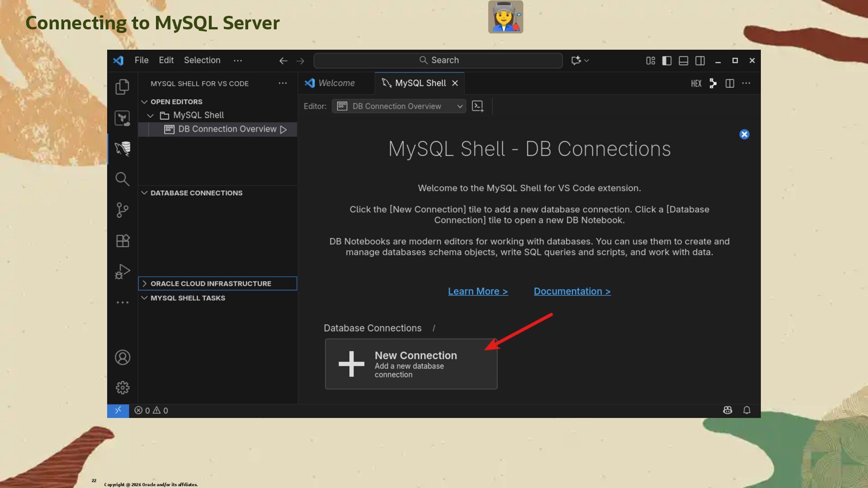Toggle the primary side bar layout
The width and height of the screenshot is (868, 488).
coord(667,61)
